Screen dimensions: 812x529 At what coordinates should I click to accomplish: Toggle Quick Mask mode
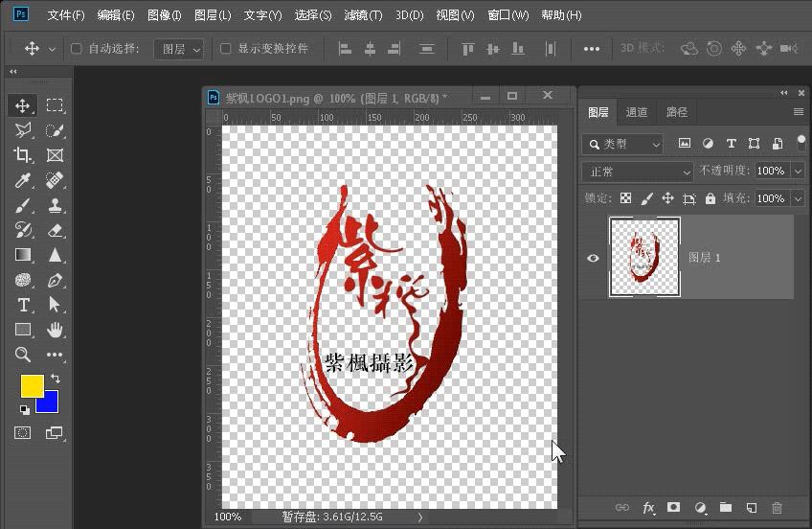22,433
